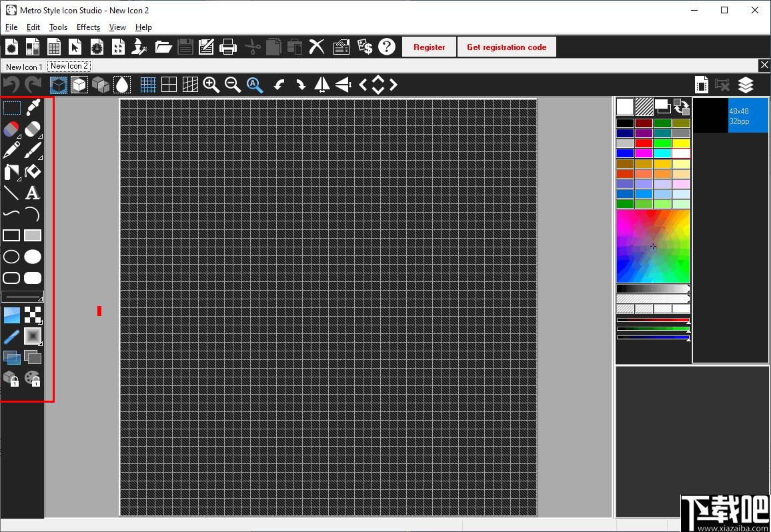Toggle the 3D cube preview mode
Image resolution: width=771 pixels, height=532 pixels.
pyautogui.click(x=59, y=85)
